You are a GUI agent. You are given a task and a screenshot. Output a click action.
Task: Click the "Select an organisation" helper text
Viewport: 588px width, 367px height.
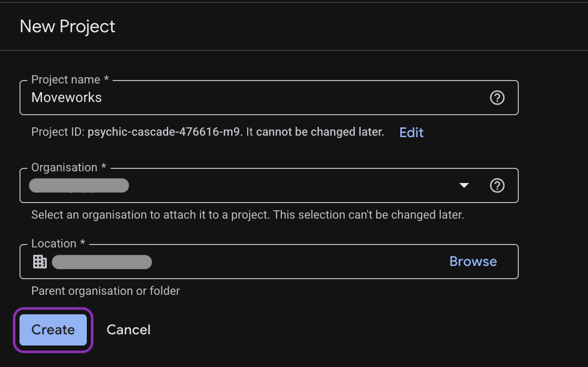[247, 215]
